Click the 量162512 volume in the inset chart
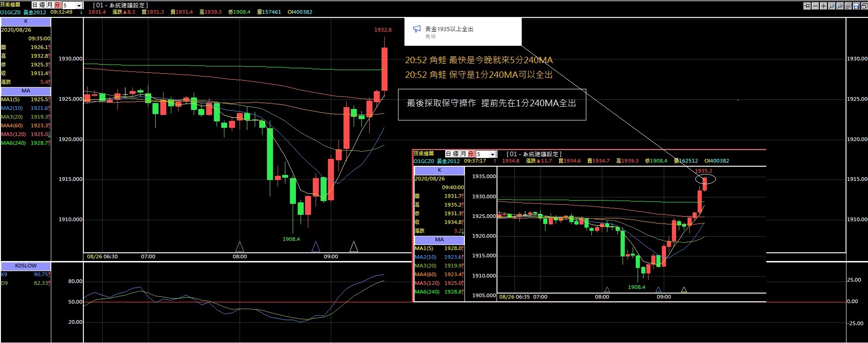This screenshot has height=343, width=868. [x=686, y=161]
